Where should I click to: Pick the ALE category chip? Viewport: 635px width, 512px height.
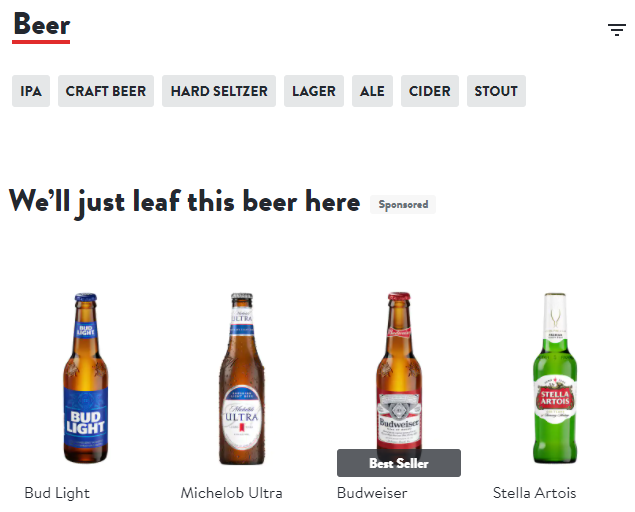click(x=372, y=91)
